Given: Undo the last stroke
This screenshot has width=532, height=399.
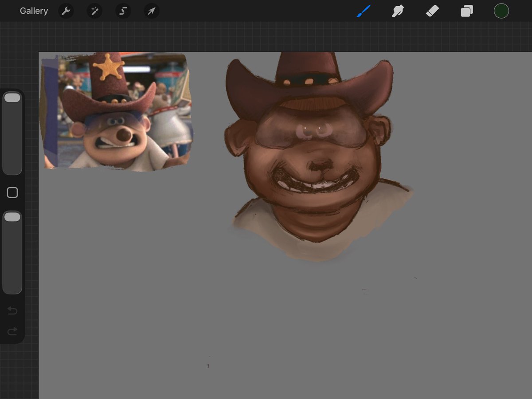Looking at the screenshot, I should click(12, 311).
